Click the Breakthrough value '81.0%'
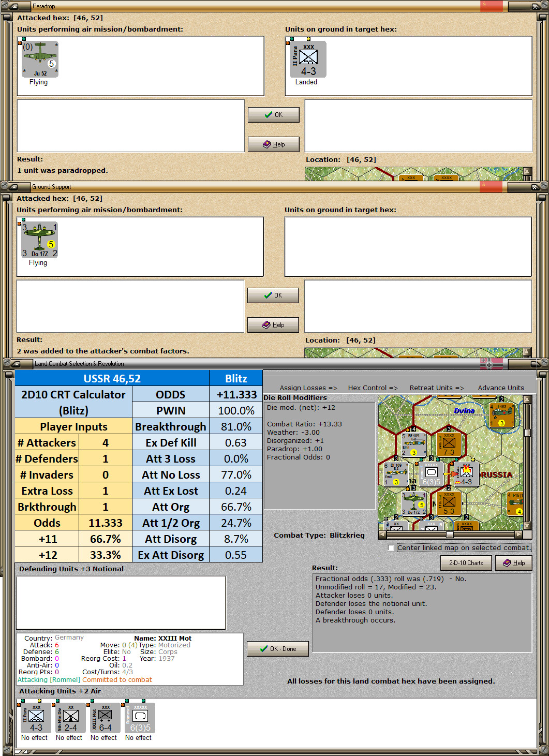 [x=236, y=426]
